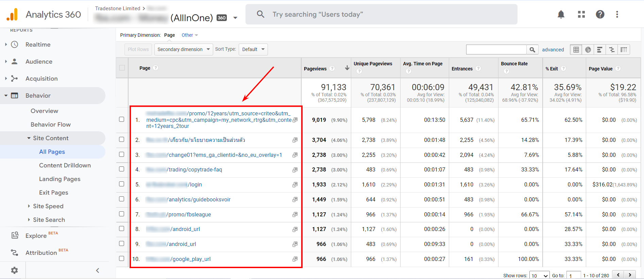Click advanced filter link
Image resolution: width=644 pixels, height=279 pixels.
coord(553,50)
